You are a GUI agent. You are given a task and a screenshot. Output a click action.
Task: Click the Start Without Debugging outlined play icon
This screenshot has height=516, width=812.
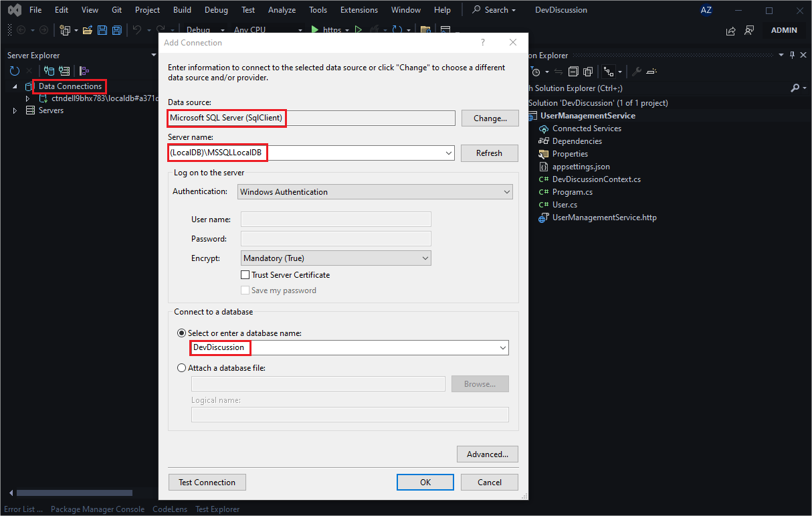click(359, 30)
